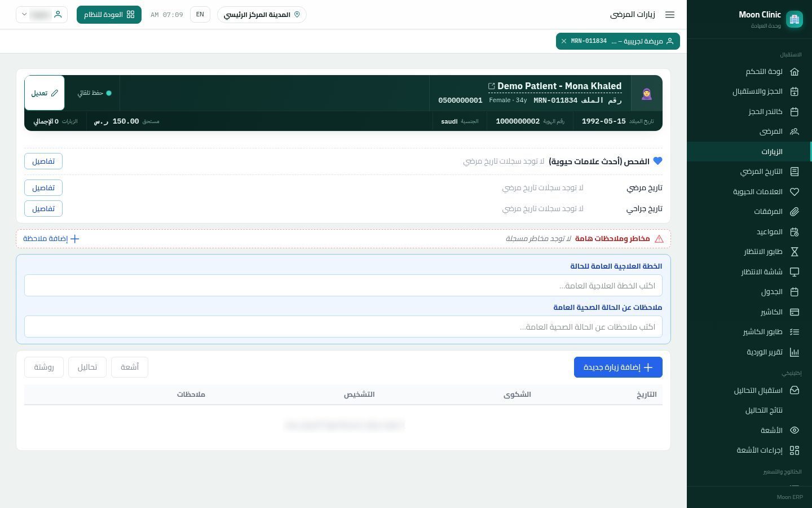
Task: Open booking calendar icon in sidebar
Action: [x=795, y=112]
